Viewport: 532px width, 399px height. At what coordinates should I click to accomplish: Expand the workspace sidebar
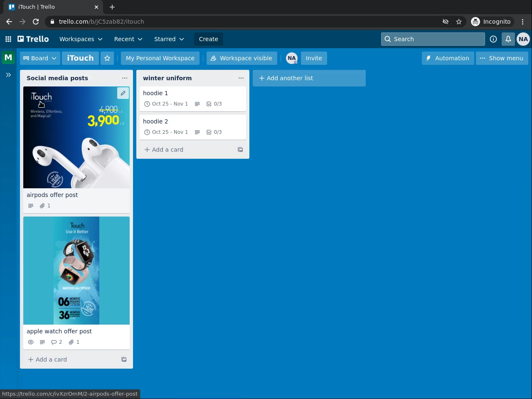(x=8, y=75)
